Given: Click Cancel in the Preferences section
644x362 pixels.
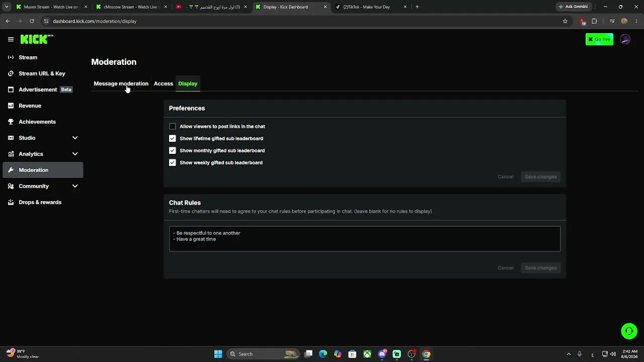Looking at the screenshot, I should click(506, 176).
